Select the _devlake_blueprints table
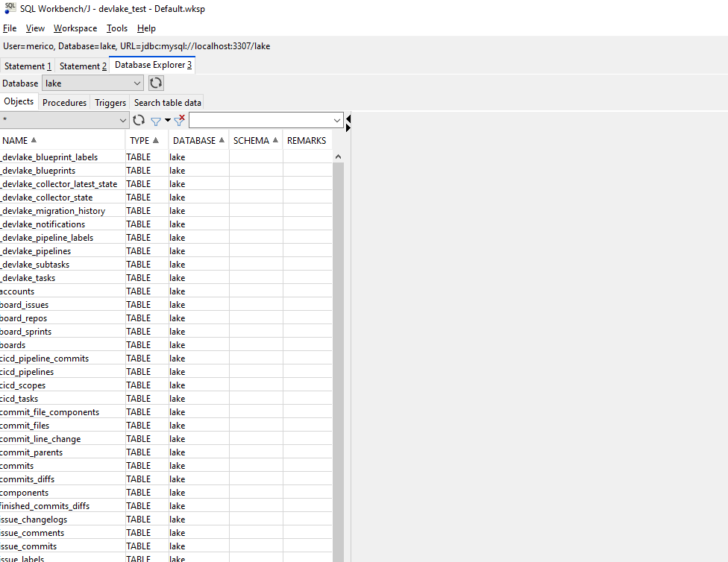The width and height of the screenshot is (728, 562). 166,171
